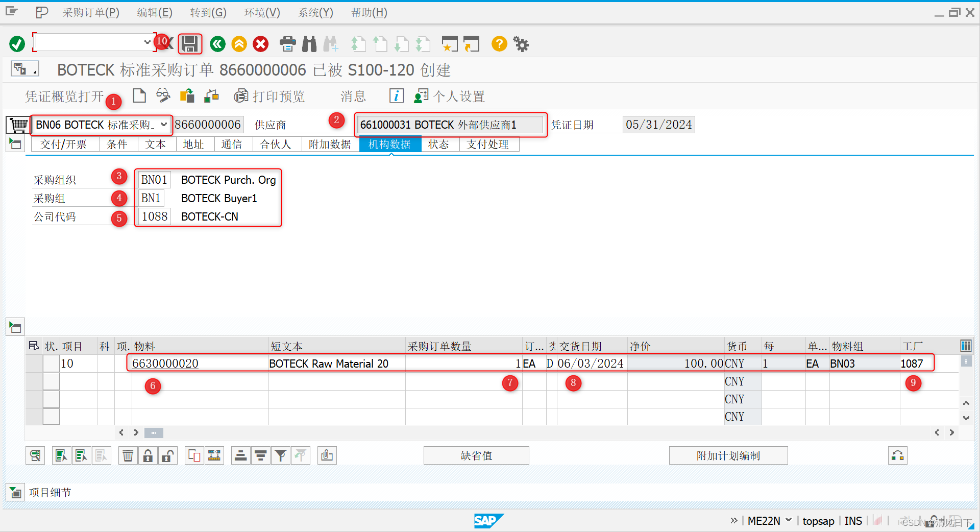
Task: Click the paperclip attachment icon
Action: pyautogui.click(x=327, y=455)
